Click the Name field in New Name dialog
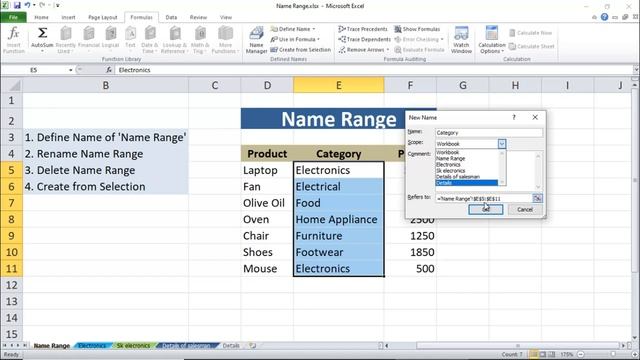 [489, 133]
